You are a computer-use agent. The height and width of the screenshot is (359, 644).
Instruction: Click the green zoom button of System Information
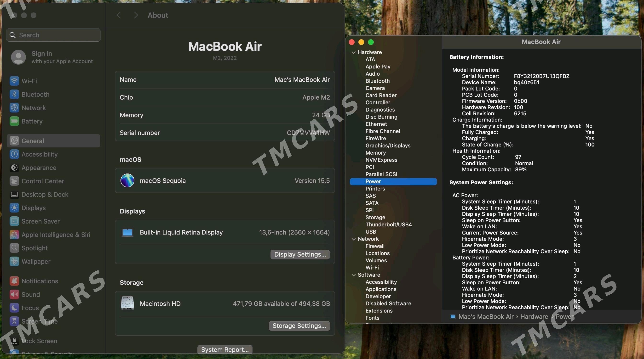click(x=371, y=42)
